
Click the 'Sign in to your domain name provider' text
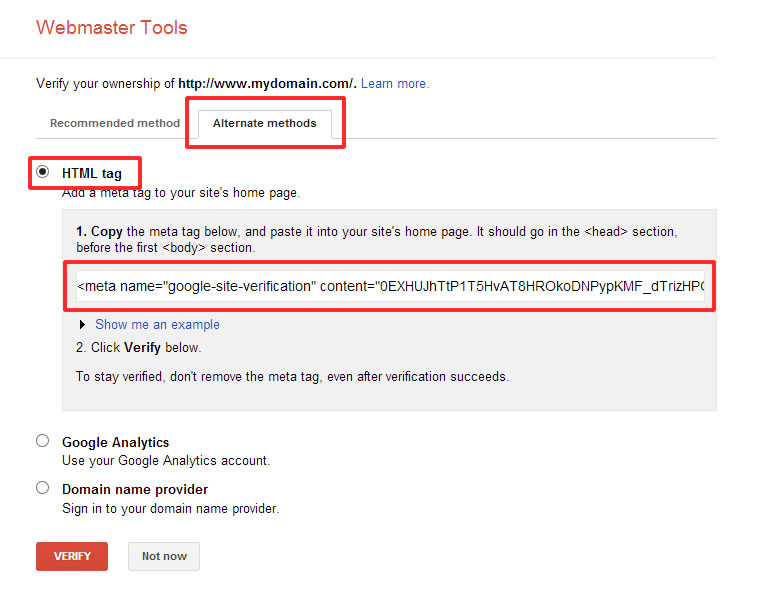tap(170, 508)
